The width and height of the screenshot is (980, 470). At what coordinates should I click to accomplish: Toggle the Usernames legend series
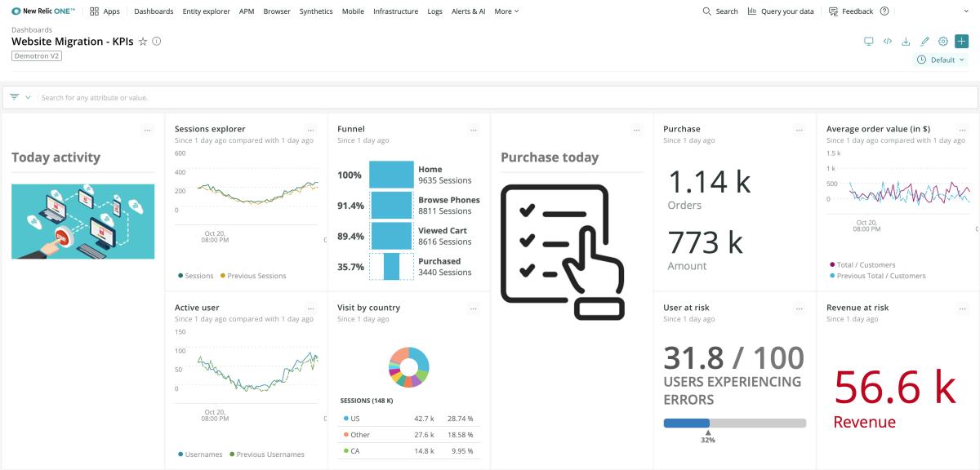point(200,454)
